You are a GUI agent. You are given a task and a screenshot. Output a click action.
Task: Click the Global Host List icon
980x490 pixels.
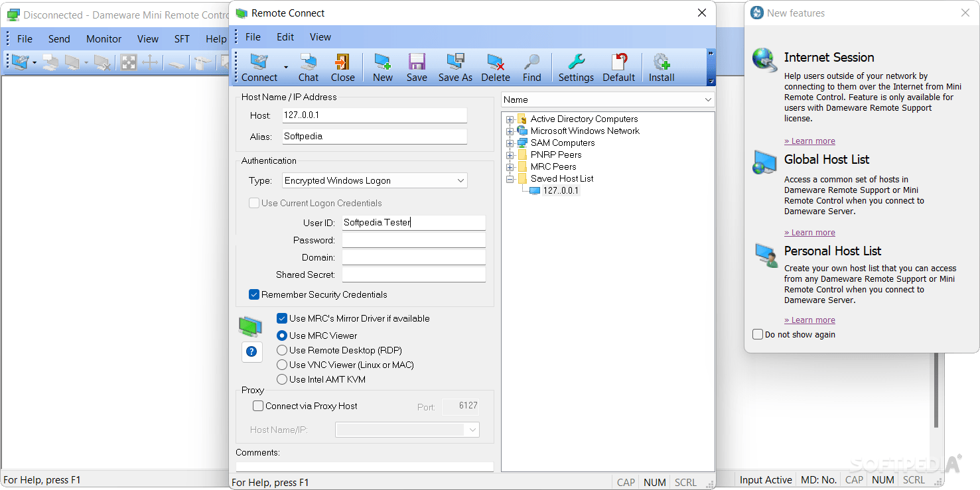click(x=764, y=162)
